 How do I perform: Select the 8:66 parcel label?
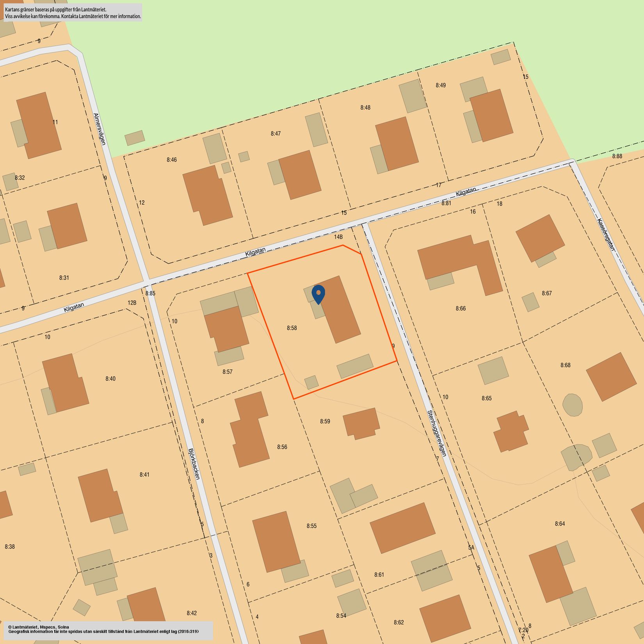tap(461, 309)
